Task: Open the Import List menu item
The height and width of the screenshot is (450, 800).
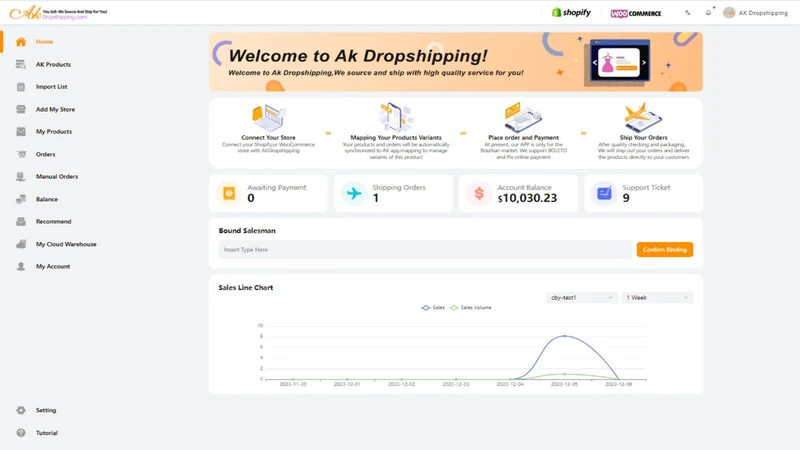Action: tap(52, 87)
